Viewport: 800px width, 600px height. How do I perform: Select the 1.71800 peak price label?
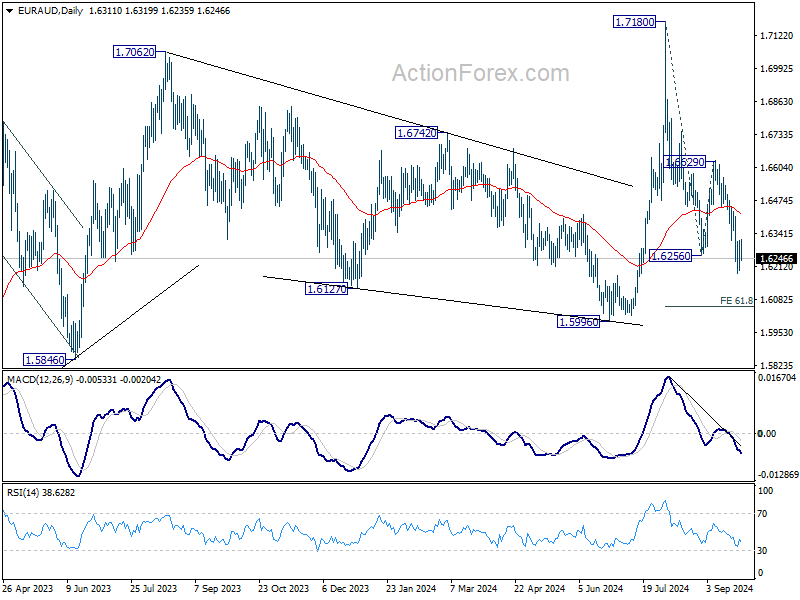click(x=634, y=22)
